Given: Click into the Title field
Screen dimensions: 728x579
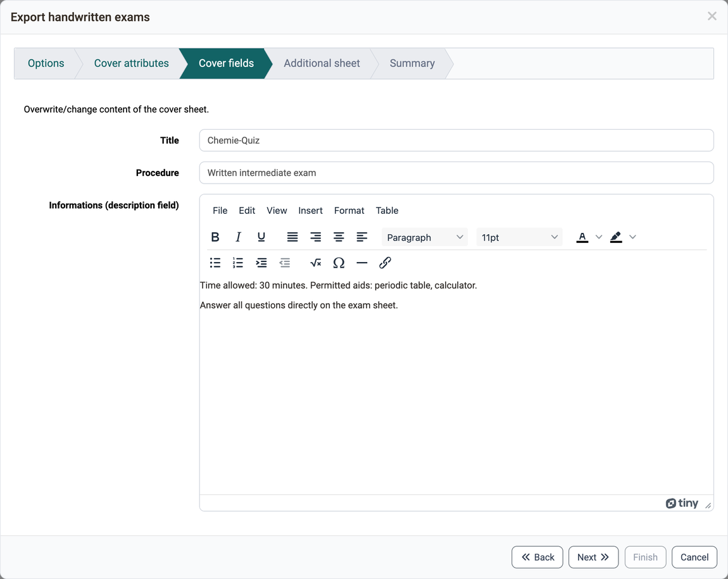Looking at the screenshot, I should point(456,140).
